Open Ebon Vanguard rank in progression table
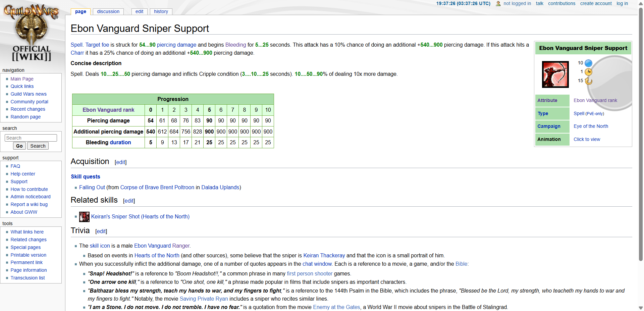This screenshot has width=644, height=311. (108, 110)
